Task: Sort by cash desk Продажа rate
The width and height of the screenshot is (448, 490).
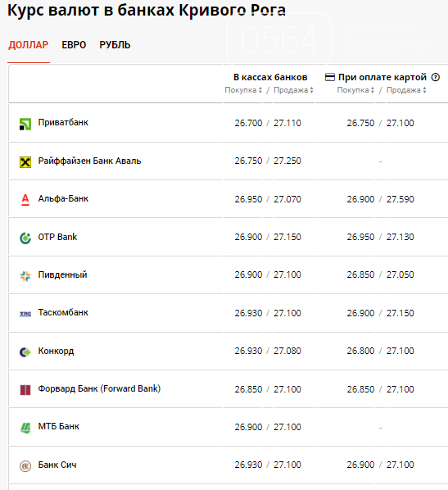Action: tap(293, 90)
